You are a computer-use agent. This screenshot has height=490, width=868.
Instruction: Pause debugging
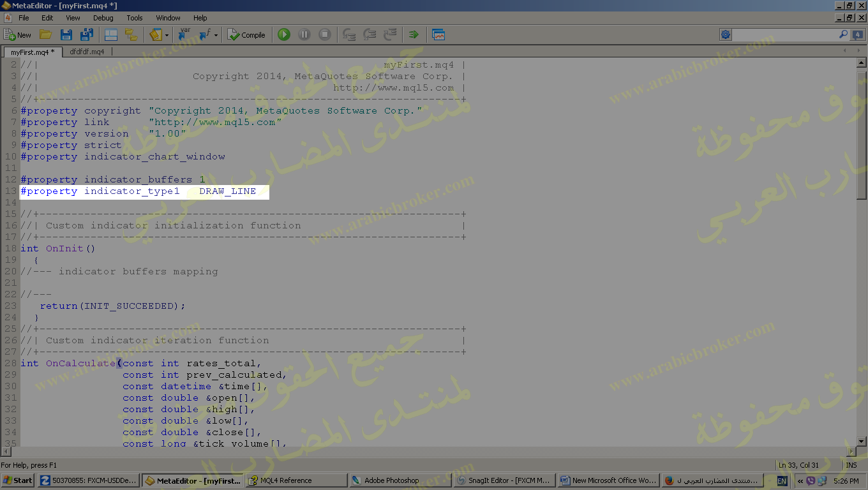304,35
